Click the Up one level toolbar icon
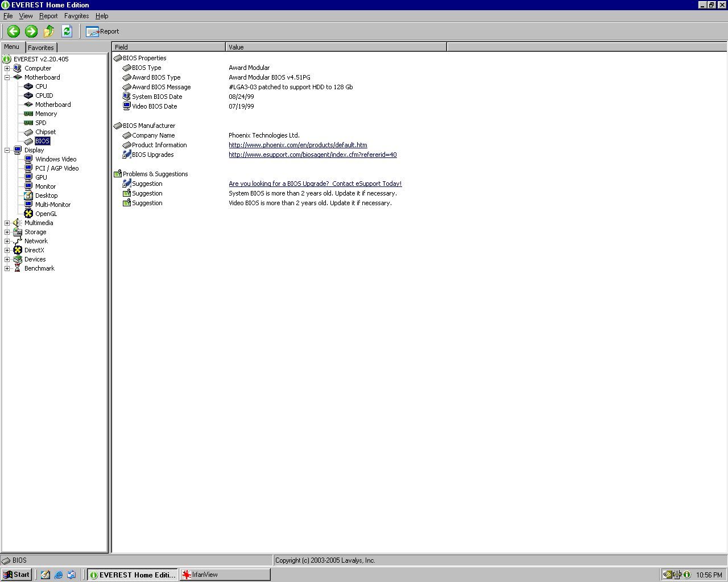 click(49, 31)
